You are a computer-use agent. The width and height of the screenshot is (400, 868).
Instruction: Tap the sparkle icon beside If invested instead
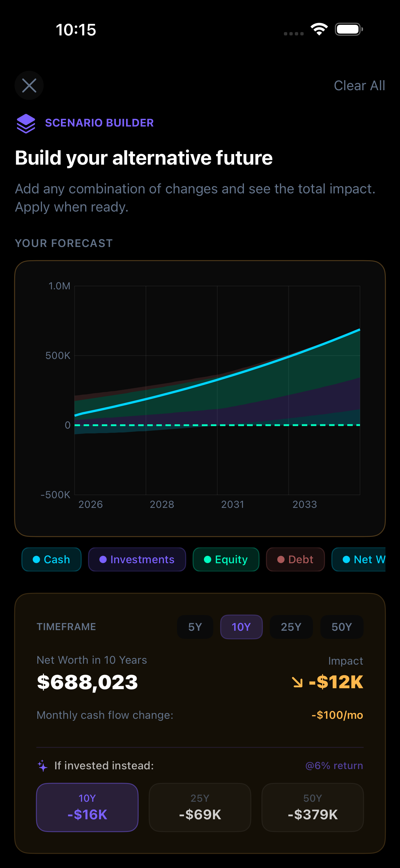42,766
